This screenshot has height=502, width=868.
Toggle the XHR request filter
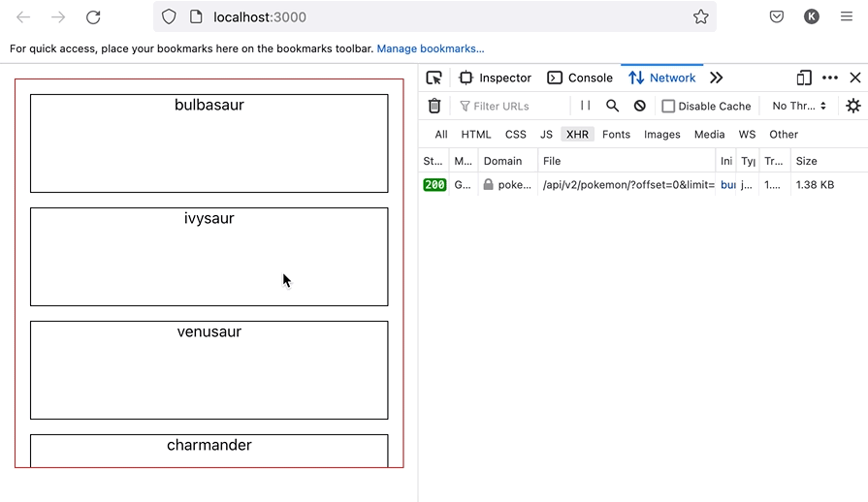577,135
